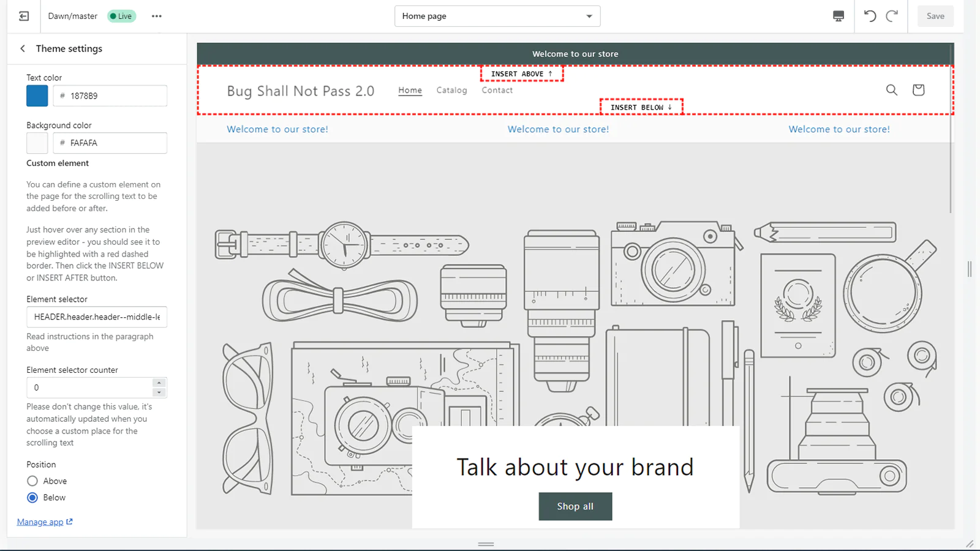Click the Dawn/master theme name
The height and width of the screenshot is (551, 980).
click(x=73, y=16)
